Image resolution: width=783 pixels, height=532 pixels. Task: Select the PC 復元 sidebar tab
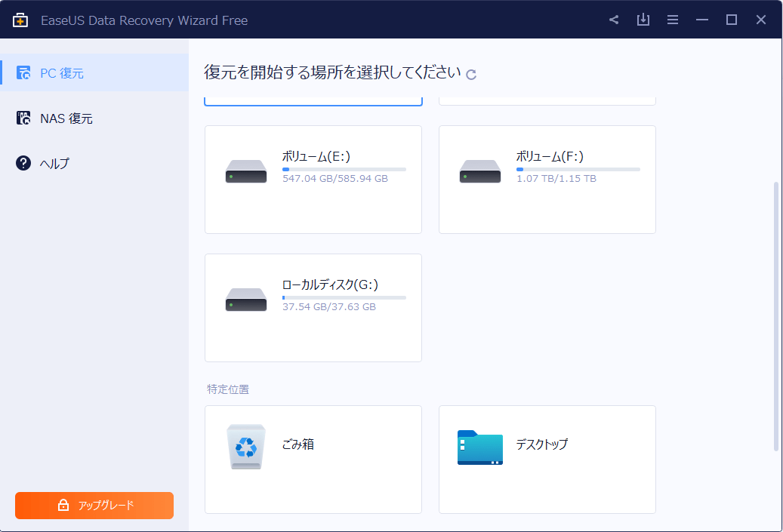click(94, 73)
